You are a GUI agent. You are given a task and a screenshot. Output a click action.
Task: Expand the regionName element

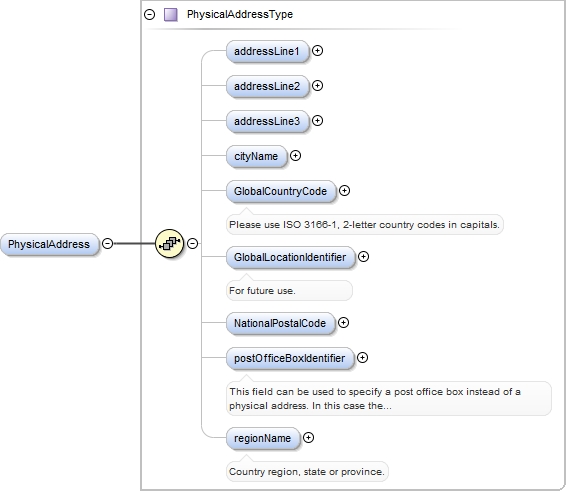point(308,438)
